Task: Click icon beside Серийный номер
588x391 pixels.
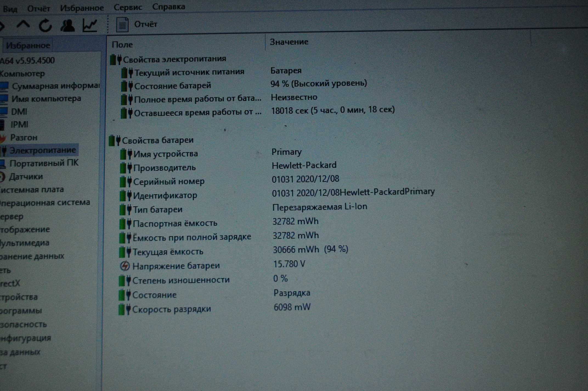Action: coord(126,182)
